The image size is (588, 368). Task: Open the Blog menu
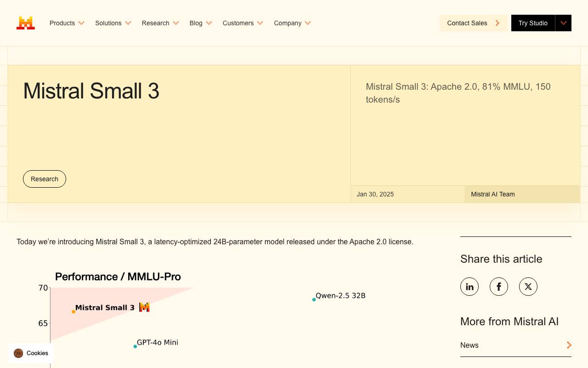point(201,23)
